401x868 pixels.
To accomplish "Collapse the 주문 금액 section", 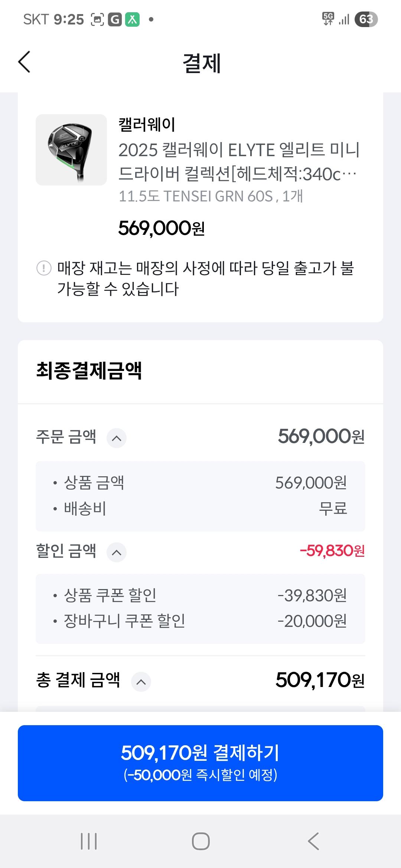I will (x=117, y=438).
